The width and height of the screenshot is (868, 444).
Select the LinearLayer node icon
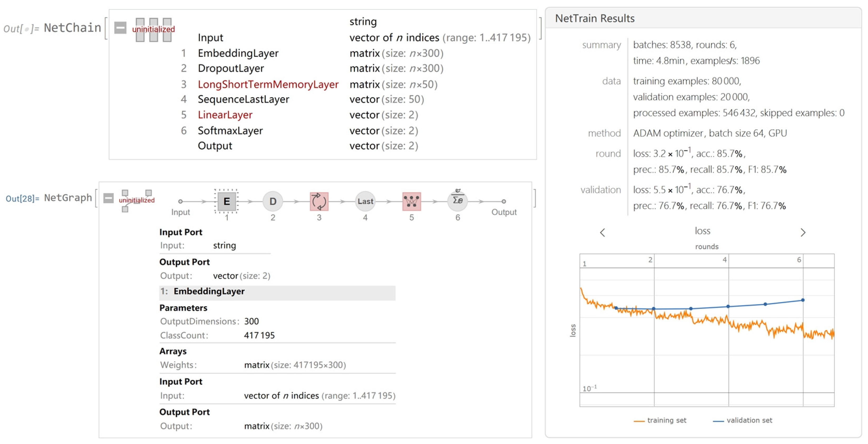tap(411, 201)
